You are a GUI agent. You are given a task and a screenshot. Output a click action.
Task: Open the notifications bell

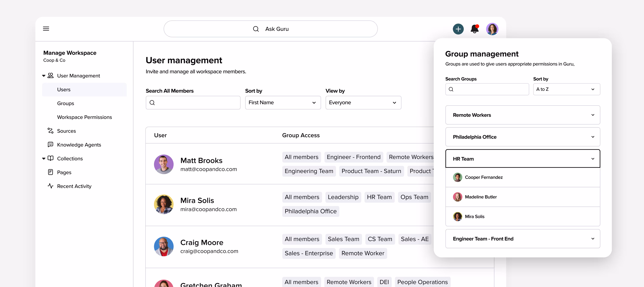click(x=475, y=29)
